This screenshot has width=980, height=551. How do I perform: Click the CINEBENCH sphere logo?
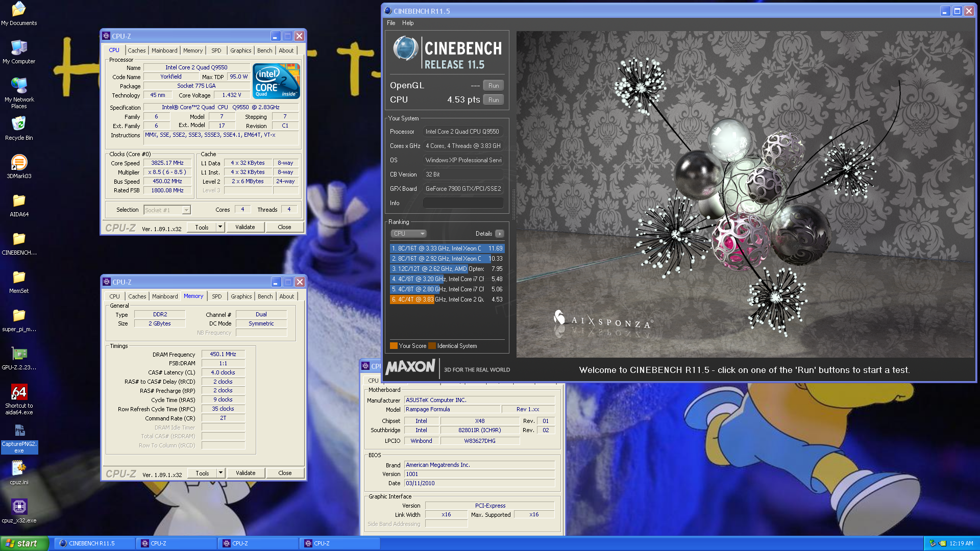[406, 49]
